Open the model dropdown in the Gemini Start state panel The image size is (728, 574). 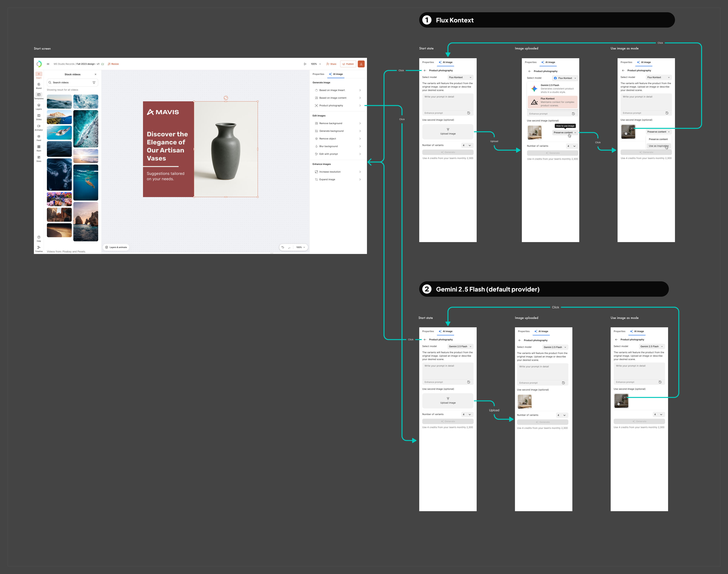pos(460,346)
